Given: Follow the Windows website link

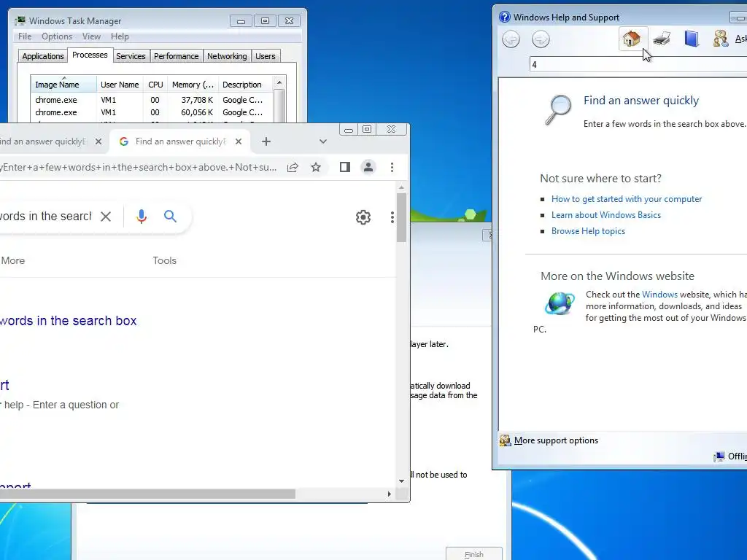Looking at the screenshot, I should tap(659, 295).
